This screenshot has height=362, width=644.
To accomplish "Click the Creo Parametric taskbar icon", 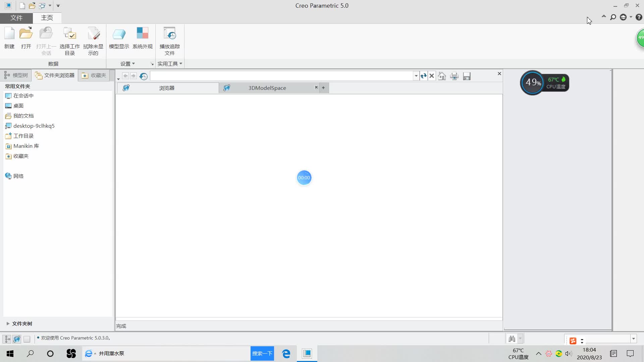I will [x=307, y=354].
